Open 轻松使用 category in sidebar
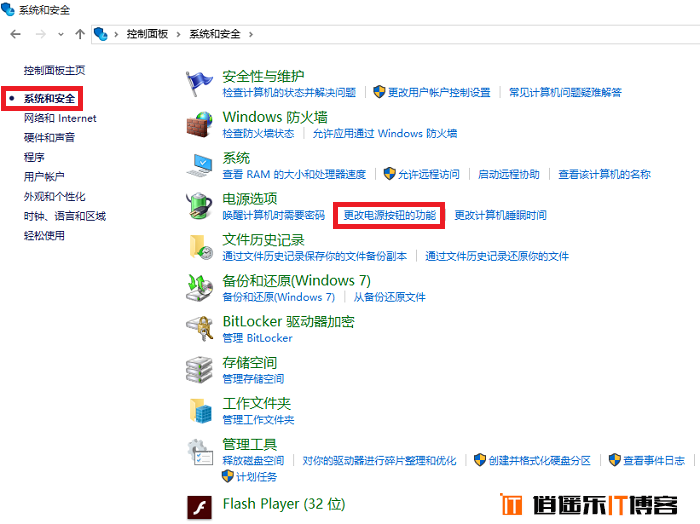 click(44, 235)
